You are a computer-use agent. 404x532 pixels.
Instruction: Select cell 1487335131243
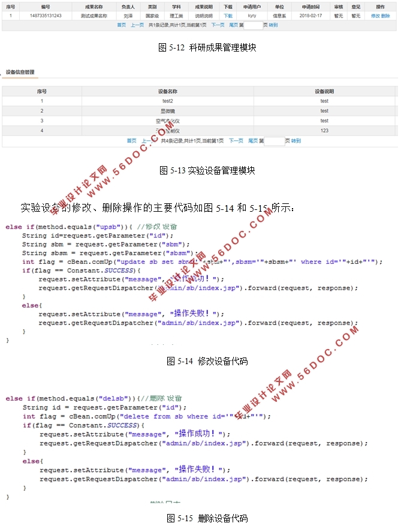click(x=46, y=16)
